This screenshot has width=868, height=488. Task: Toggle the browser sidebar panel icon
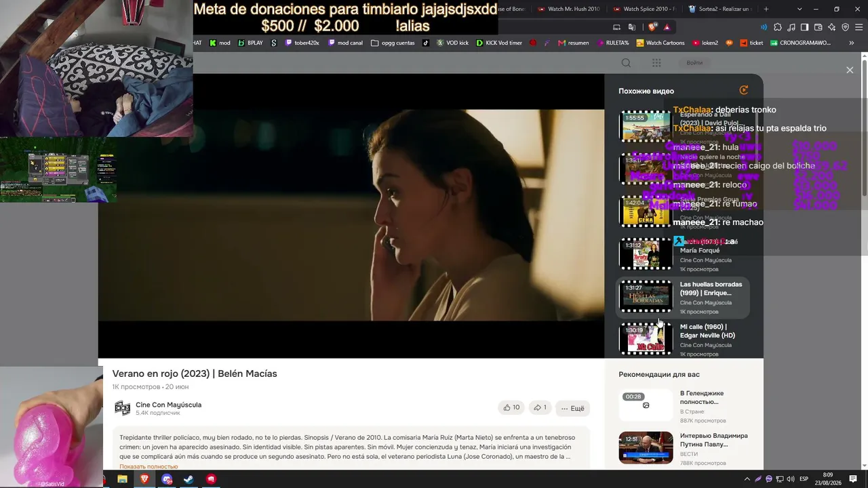[804, 27]
